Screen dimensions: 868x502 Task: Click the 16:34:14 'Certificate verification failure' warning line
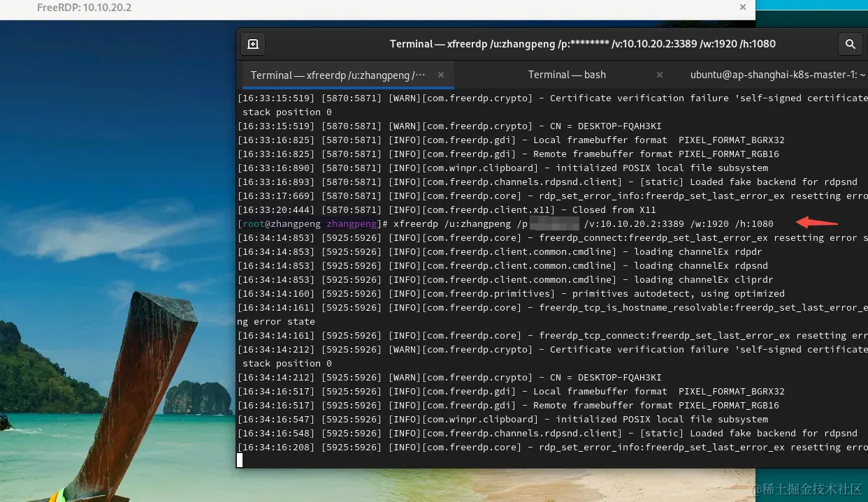pos(553,350)
